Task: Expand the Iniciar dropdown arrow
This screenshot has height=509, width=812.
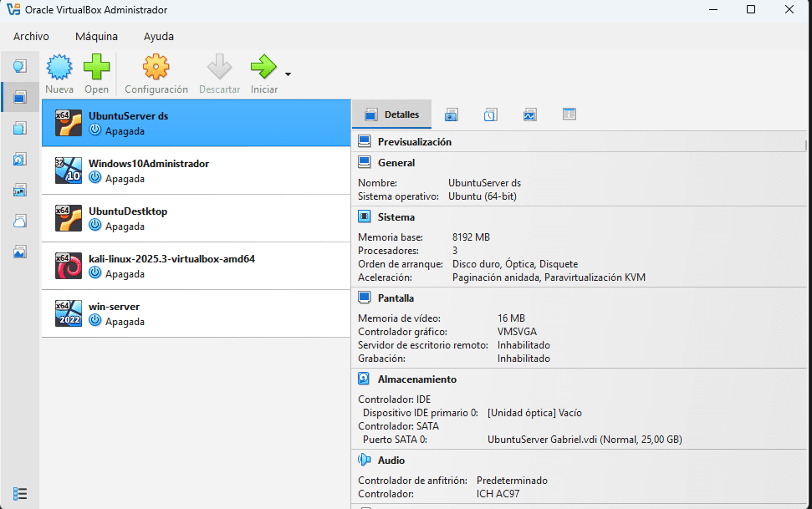Action: [x=288, y=74]
